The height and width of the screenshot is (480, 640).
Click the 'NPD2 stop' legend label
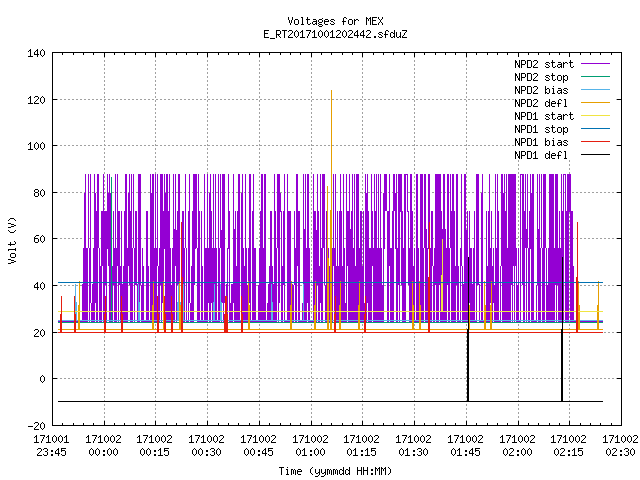541,77
